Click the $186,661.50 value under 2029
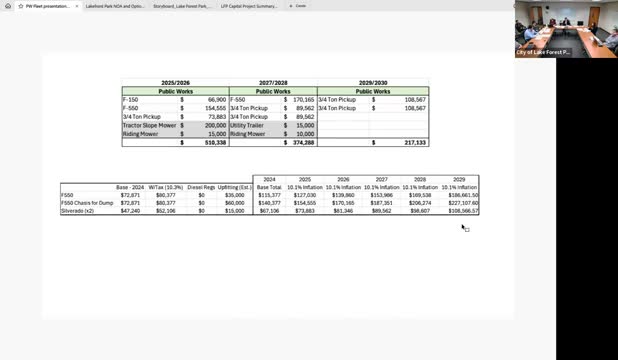Viewport: 618px width, 360px height. [463, 195]
